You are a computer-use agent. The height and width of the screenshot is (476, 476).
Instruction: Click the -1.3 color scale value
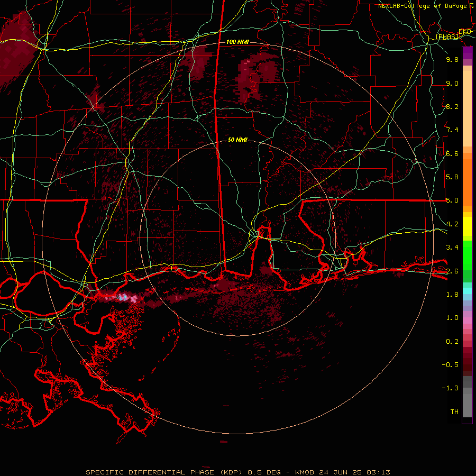click(450, 388)
